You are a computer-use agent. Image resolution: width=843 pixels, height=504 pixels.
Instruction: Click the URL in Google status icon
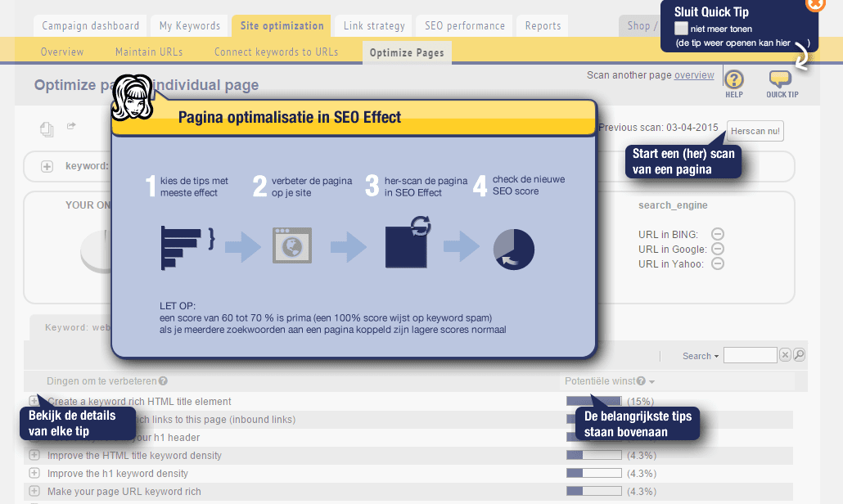(718, 249)
